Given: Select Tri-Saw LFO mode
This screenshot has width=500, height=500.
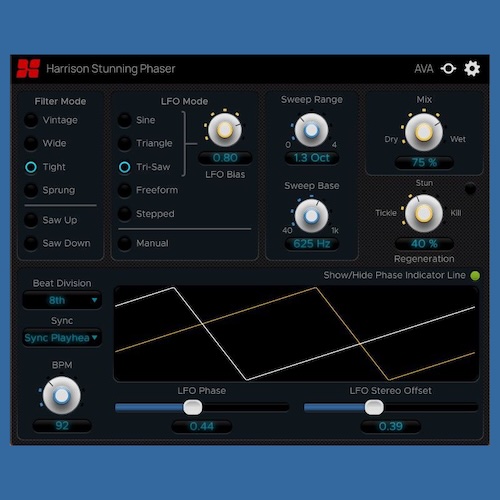Looking at the screenshot, I should coord(125,167).
